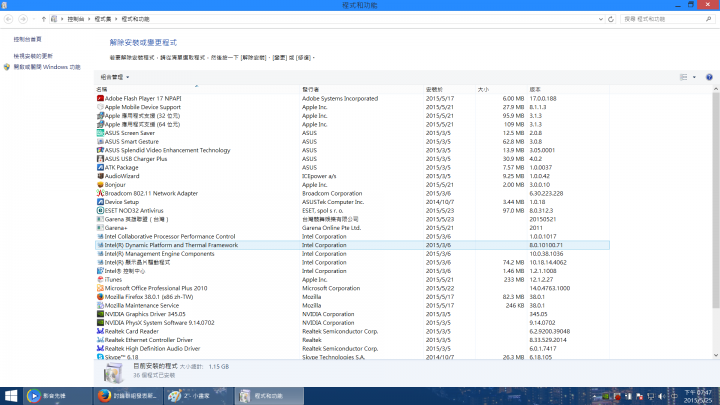Select Intel(R) Dynamic Platform and Thermal Framework
The width and height of the screenshot is (720, 405).
[352, 245]
